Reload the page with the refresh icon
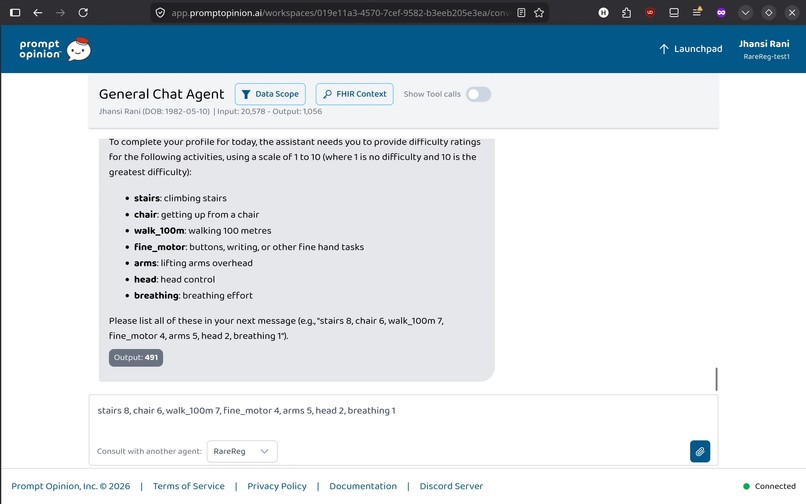 [83, 12]
